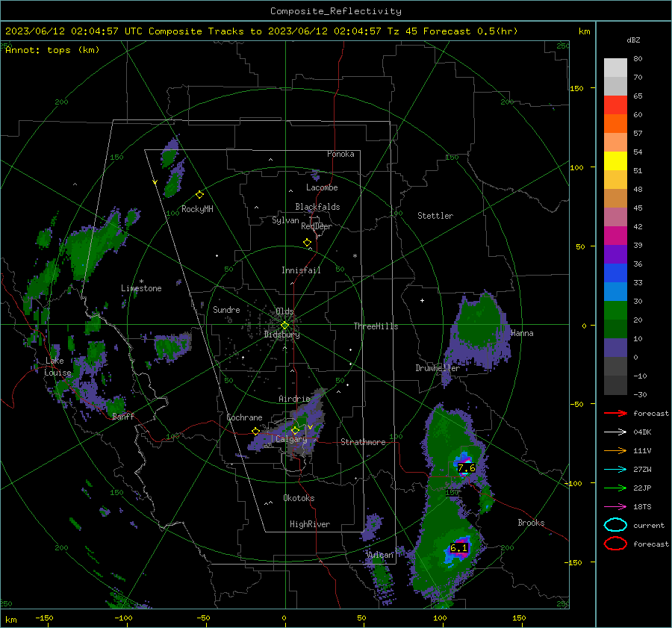672x628 pixels.
Task: Click the Vulcan city label
Action: pos(380,555)
